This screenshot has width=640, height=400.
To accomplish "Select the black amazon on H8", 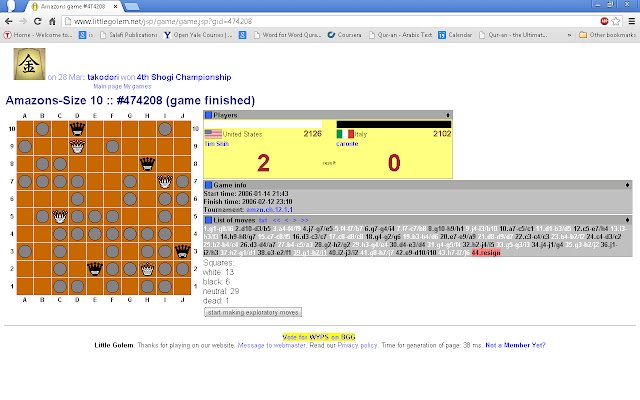I will (x=147, y=164).
